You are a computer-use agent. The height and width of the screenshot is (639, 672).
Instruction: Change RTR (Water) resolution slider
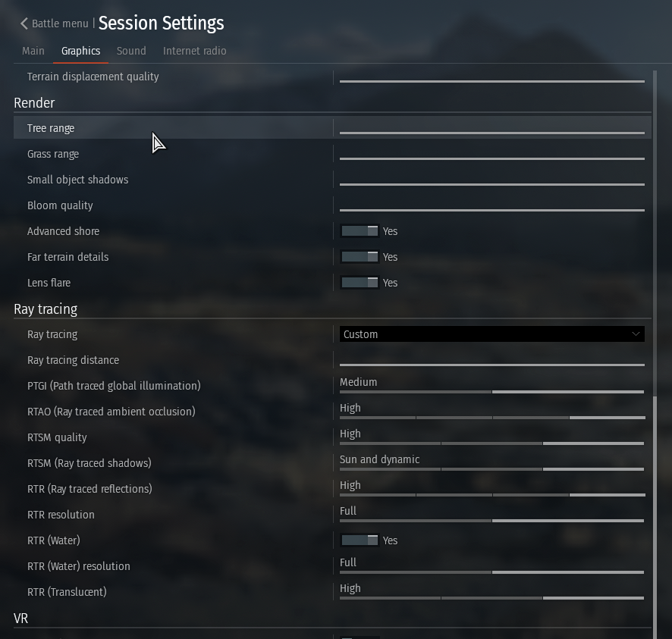[x=492, y=572]
